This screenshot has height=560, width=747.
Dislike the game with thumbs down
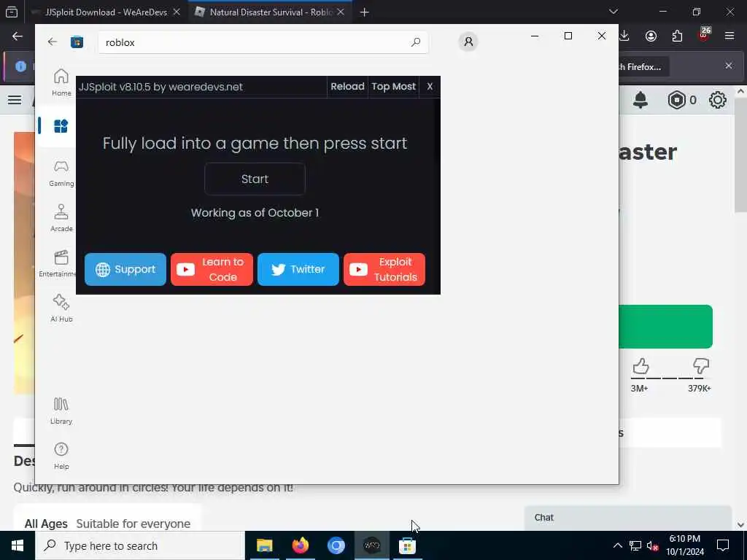pos(701,367)
